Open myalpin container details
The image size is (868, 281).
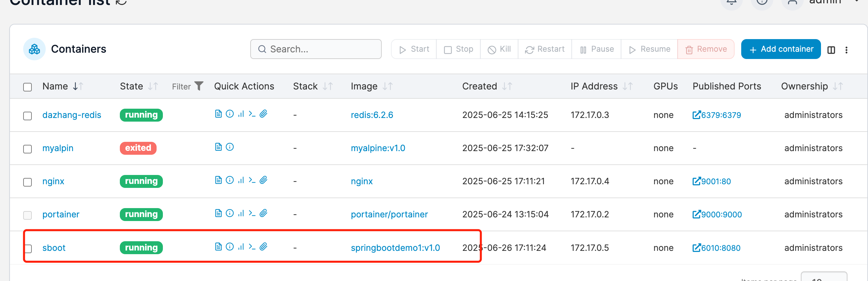pyautogui.click(x=58, y=148)
